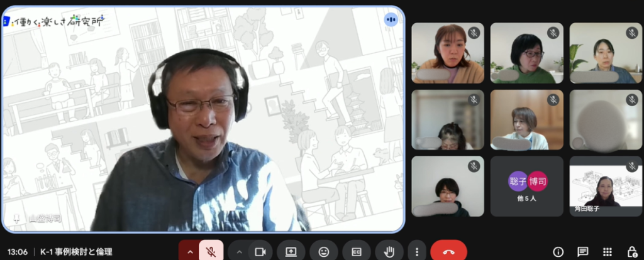The image size is (644, 260).
Task: Click the meeting title 'K-1 事例検討と倫理'
Action: pos(76,252)
